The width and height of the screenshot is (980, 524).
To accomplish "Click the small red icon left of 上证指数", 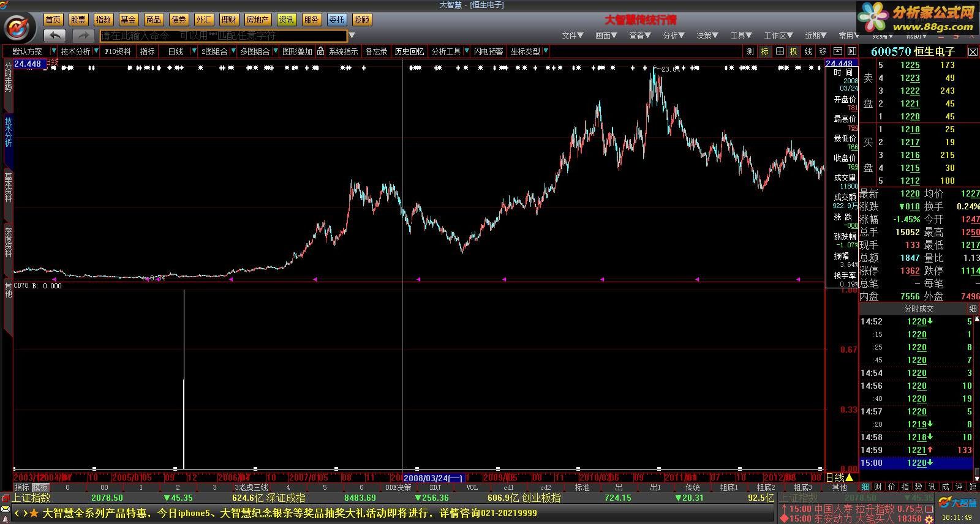I will (x=6, y=498).
